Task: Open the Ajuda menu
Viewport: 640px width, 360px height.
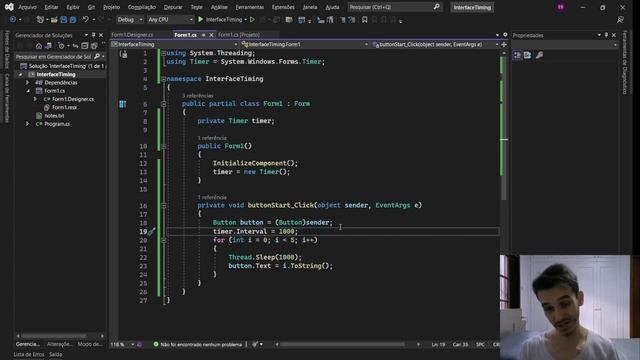Action: (x=332, y=7)
